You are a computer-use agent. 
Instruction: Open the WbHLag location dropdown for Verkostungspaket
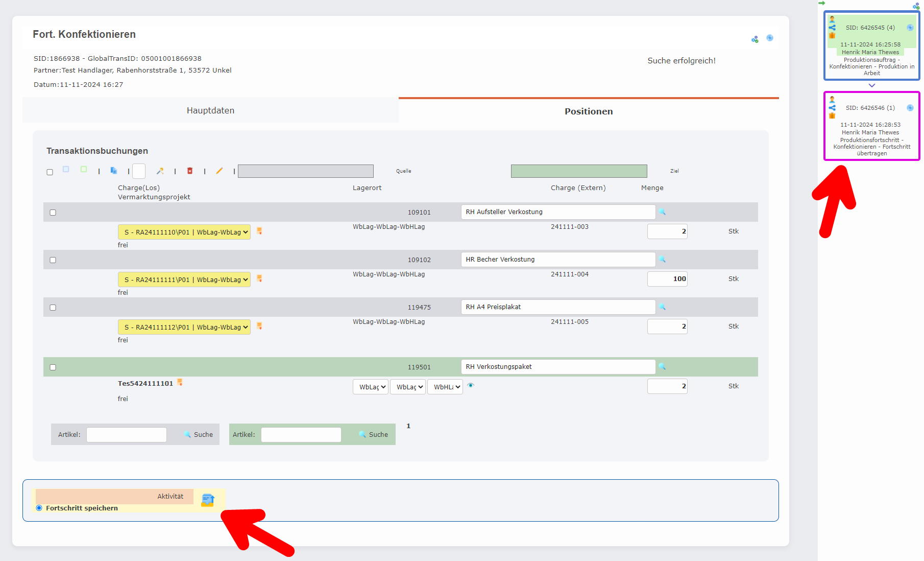click(x=445, y=387)
